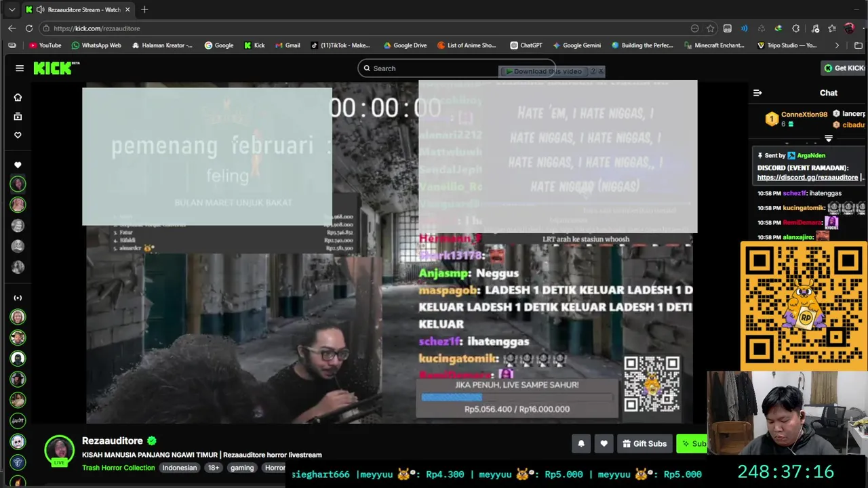This screenshot has width=868, height=488.
Task: Open the Home sidebar icon
Action: click(18, 98)
